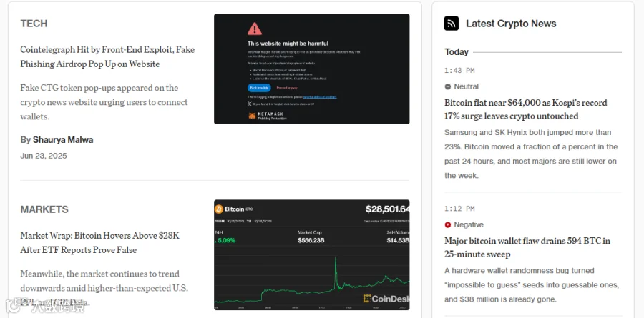Open author Shaurya Malwa's profile

[x=63, y=140]
